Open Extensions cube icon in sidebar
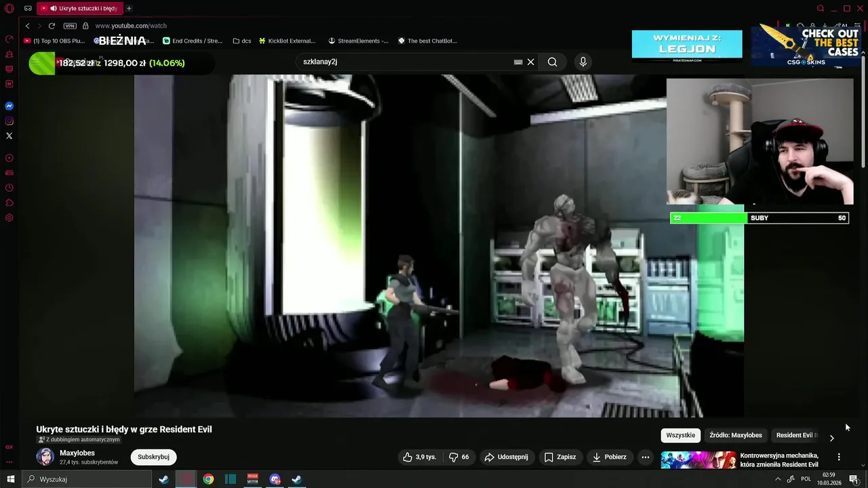This screenshot has width=868, height=488. [9, 203]
